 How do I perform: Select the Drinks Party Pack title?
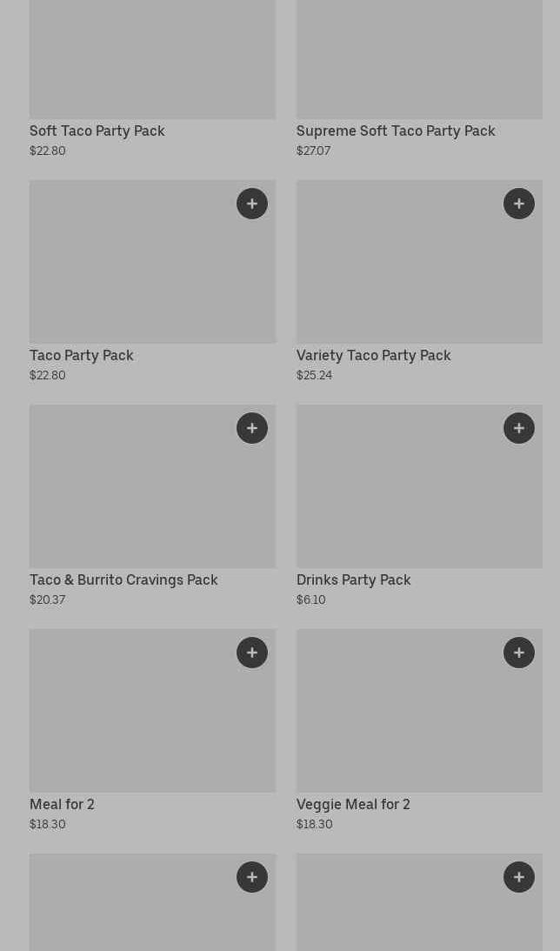[x=354, y=579]
